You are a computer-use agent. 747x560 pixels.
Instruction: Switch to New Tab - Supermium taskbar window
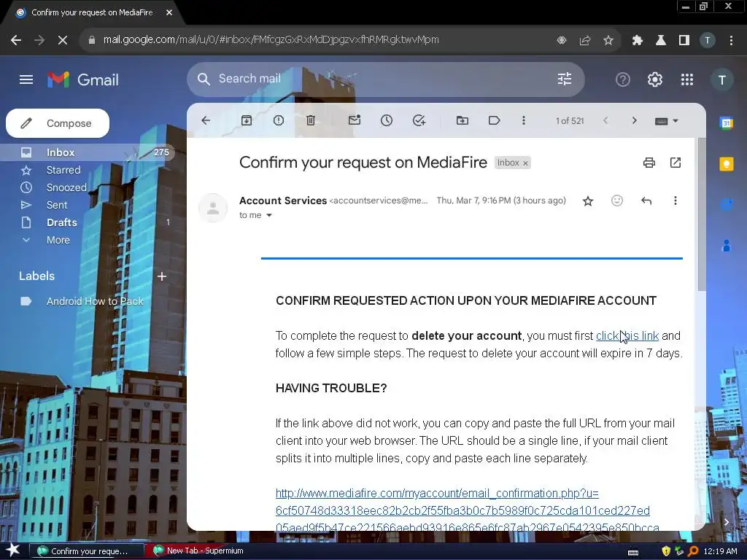[x=198, y=551]
